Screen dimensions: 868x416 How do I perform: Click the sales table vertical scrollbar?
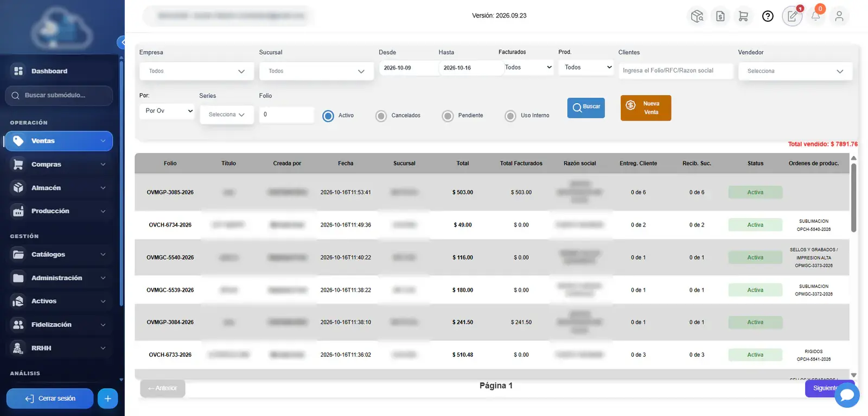[853, 198]
